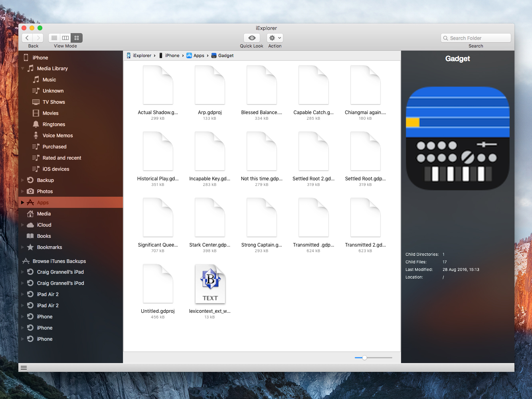Image resolution: width=532 pixels, height=399 pixels.
Task: Focus the Search Folder field
Action: 476,38
